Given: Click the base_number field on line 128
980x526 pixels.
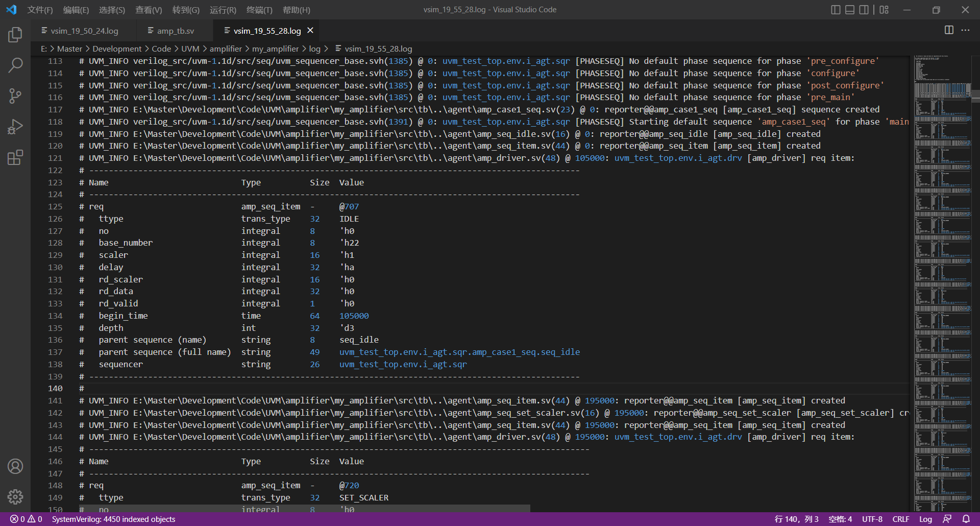Looking at the screenshot, I should [126, 243].
